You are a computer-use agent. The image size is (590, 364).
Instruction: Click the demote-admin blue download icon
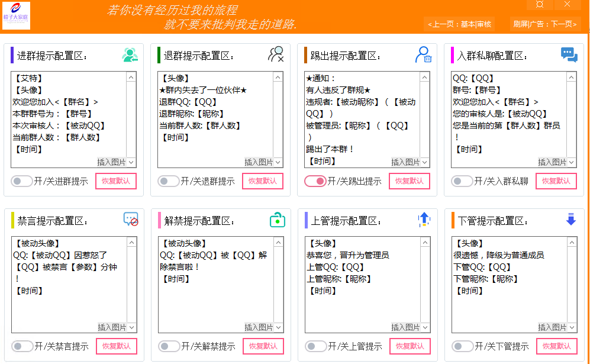click(569, 220)
